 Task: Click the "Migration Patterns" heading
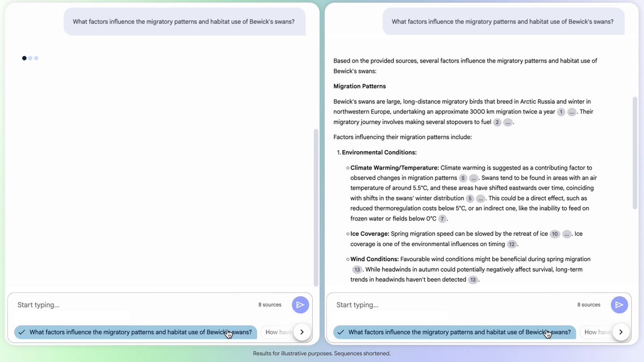coord(360,86)
